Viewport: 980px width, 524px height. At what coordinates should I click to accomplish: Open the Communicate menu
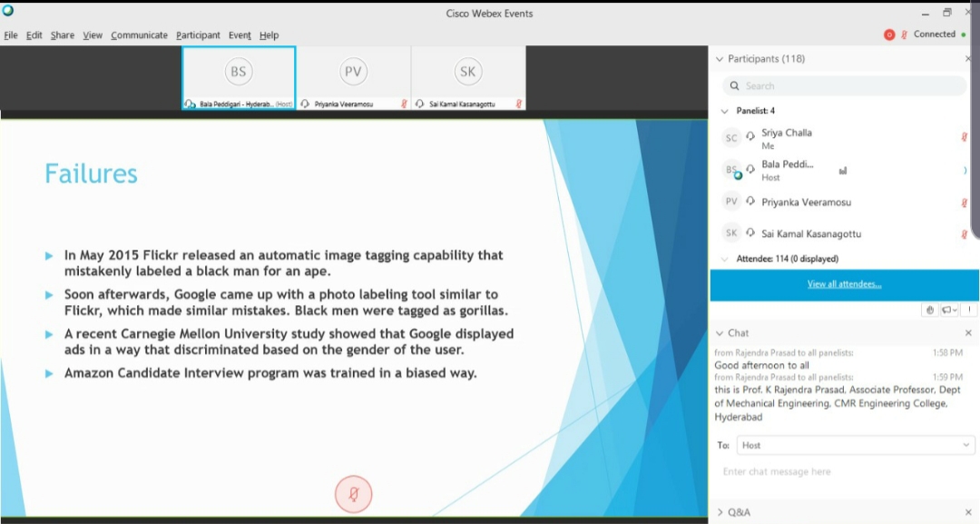click(x=139, y=35)
